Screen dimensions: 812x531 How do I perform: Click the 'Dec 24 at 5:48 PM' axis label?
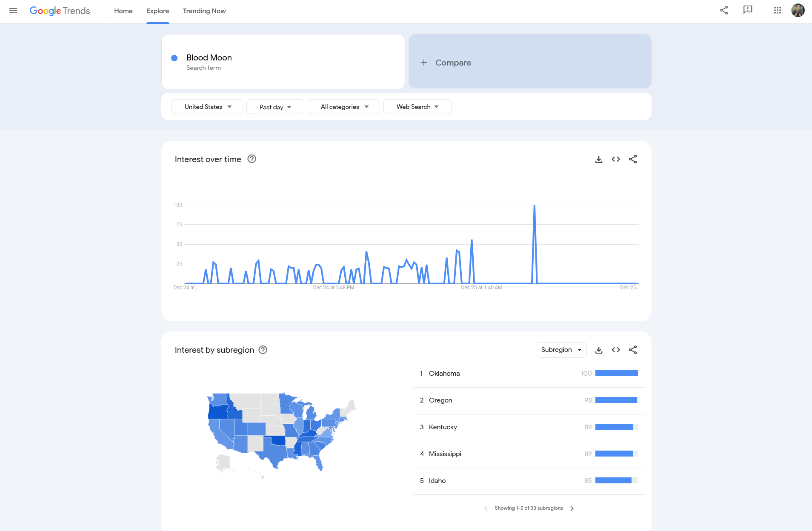pos(334,288)
